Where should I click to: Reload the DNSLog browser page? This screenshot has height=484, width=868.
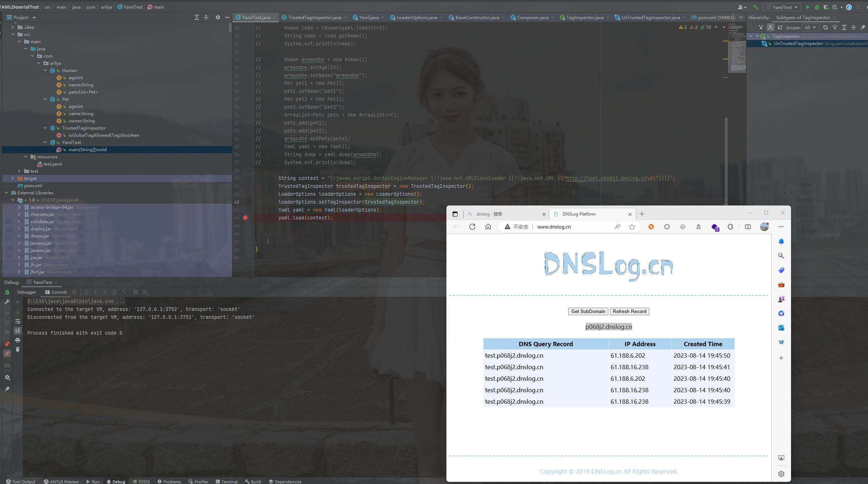tap(472, 227)
